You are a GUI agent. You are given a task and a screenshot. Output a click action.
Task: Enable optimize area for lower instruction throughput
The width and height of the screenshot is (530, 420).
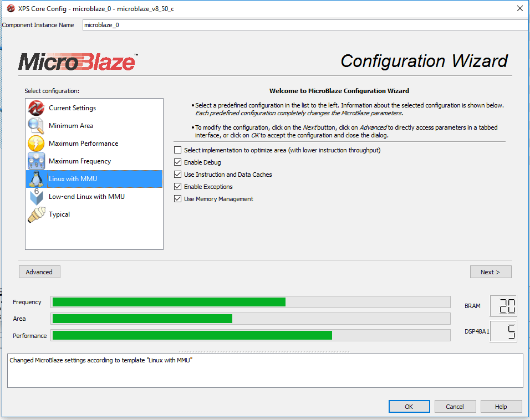pos(178,150)
